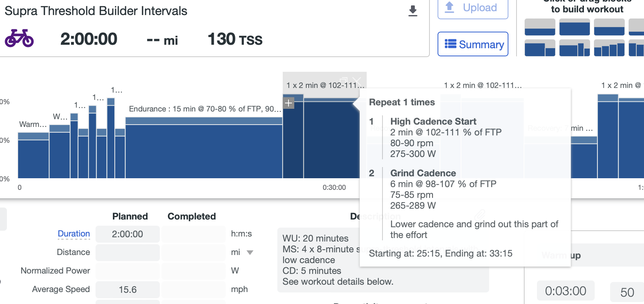Click the download workout arrow icon

pyautogui.click(x=413, y=11)
